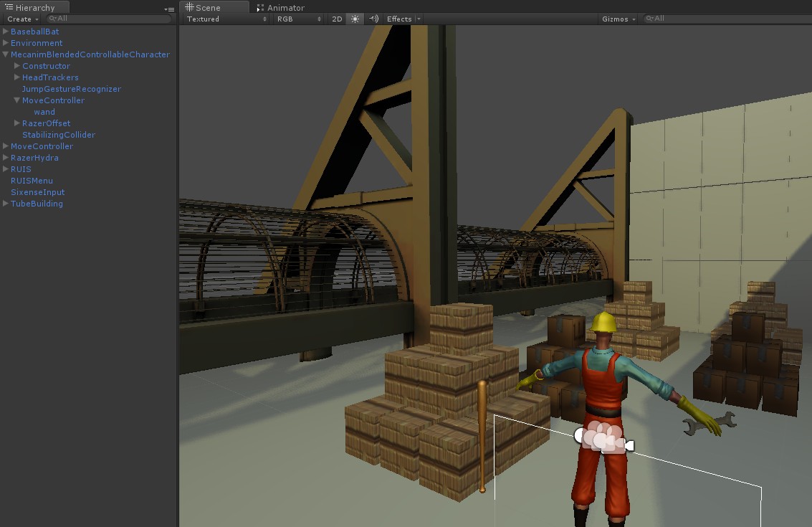This screenshot has height=527, width=812.
Task: Select Environment in hierarchy
Action: click(37, 43)
